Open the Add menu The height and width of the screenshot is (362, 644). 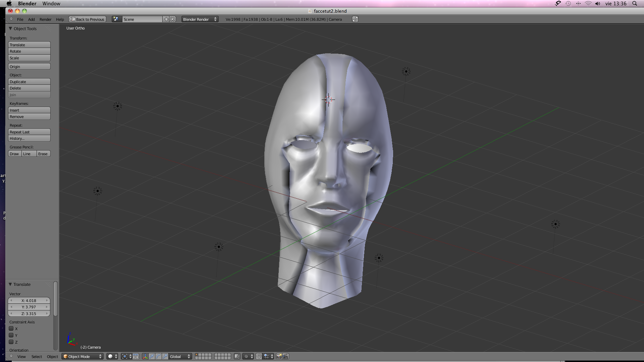(x=31, y=19)
